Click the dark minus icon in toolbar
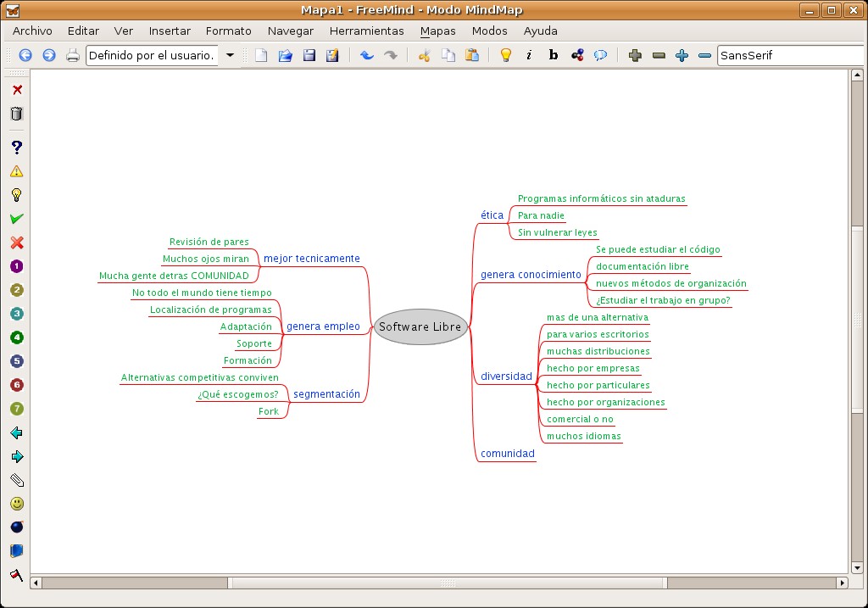 (x=659, y=55)
